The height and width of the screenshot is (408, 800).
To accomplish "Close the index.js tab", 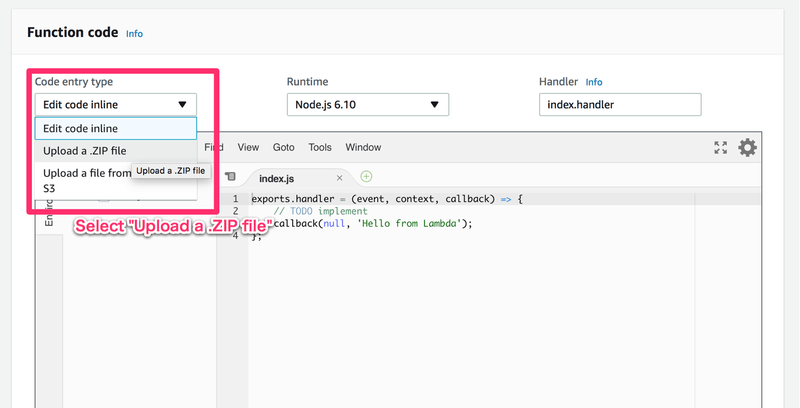I will [x=340, y=178].
